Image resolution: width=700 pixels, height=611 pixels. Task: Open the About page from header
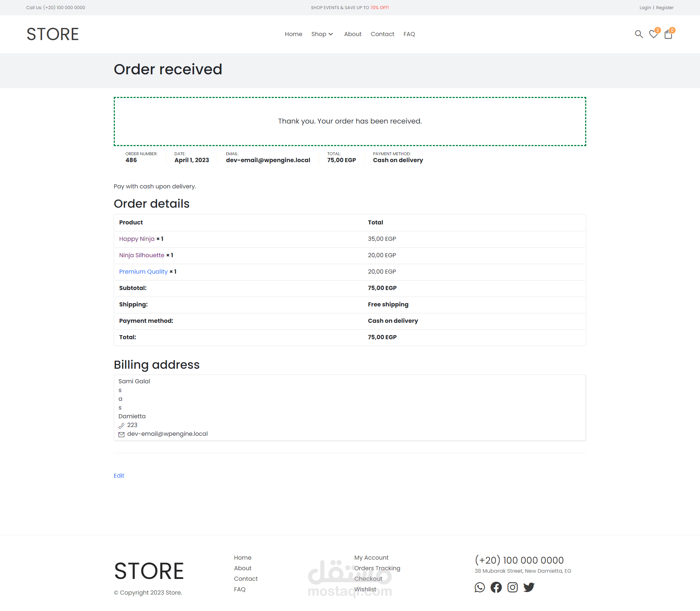[x=353, y=34]
